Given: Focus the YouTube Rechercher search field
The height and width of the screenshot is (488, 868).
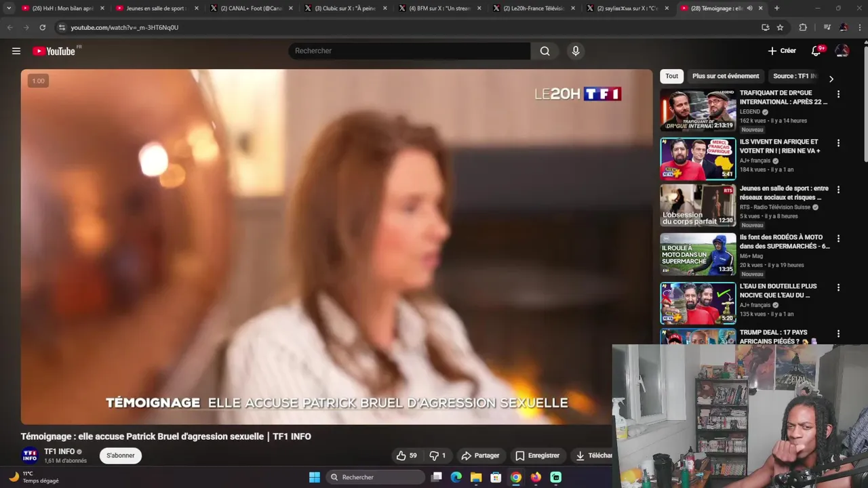Looking at the screenshot, I should [x=410, y=51].
